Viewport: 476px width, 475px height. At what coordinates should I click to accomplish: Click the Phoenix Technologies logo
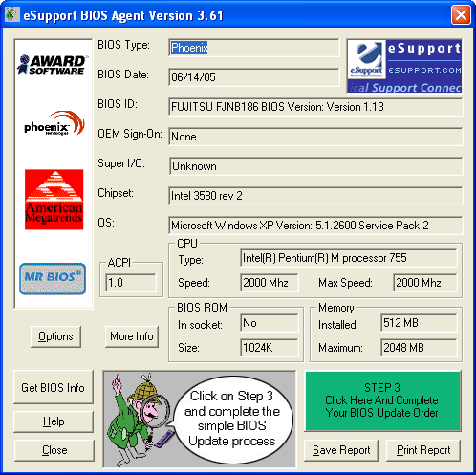[54, 123]
